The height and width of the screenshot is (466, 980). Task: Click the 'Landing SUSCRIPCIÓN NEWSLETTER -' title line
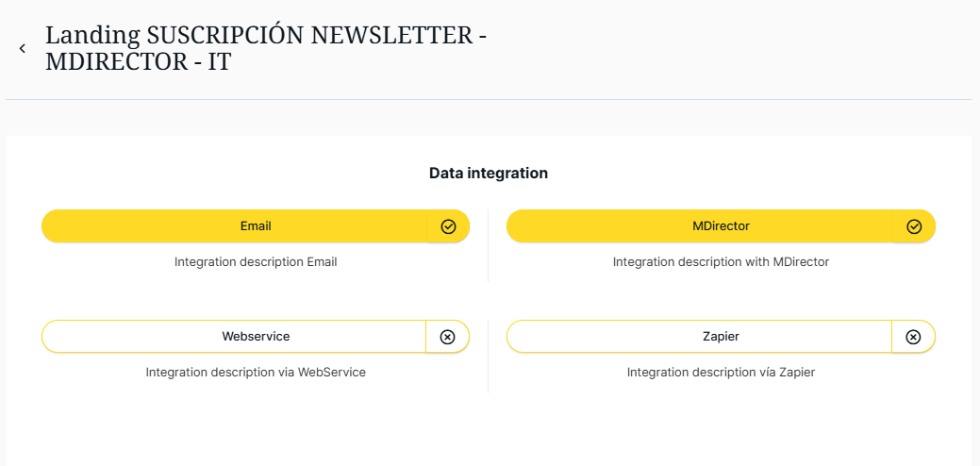point(266,36)
